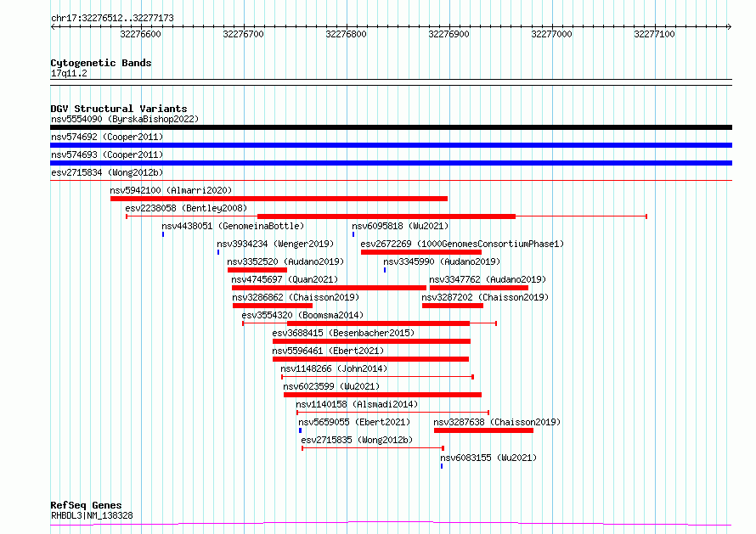Click the small blue nsv6095818 marker
Viewport: 756px width, 534px height.
(x=353, y=234)
